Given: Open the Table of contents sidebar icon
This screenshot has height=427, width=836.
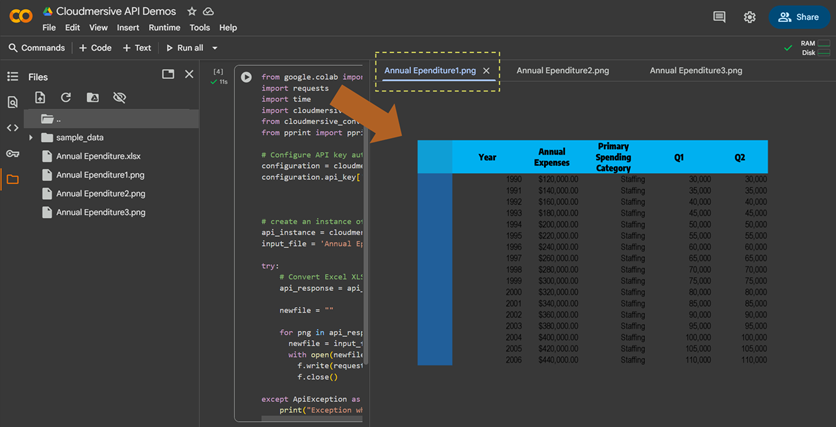Looking at the screenshot, I should pos(12,76).
